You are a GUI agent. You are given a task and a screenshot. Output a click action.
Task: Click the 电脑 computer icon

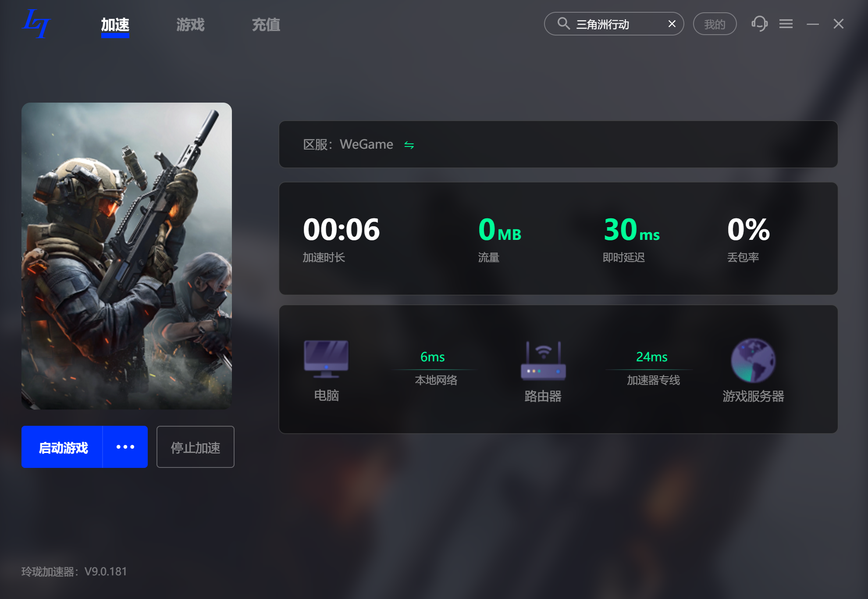[326, 359]
